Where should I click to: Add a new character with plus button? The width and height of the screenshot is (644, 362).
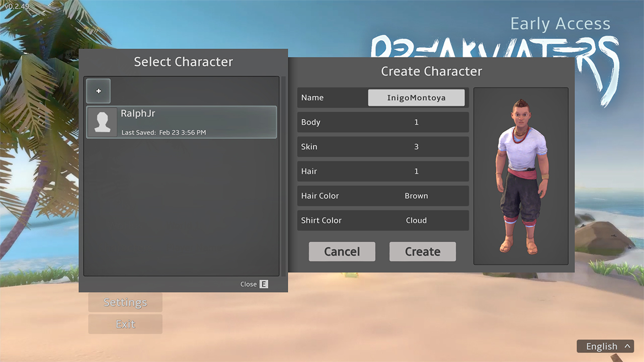tap(98, 91)
